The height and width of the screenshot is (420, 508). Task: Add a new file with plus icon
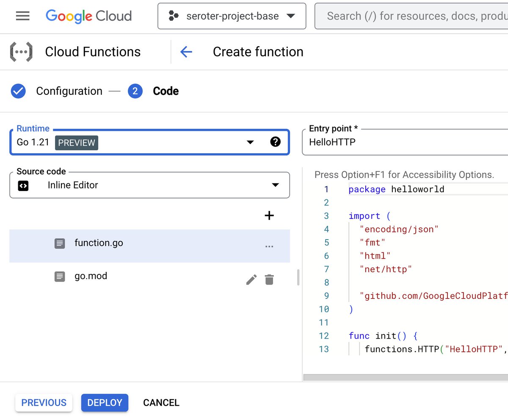pyautogui.click(x=269, y=216)
